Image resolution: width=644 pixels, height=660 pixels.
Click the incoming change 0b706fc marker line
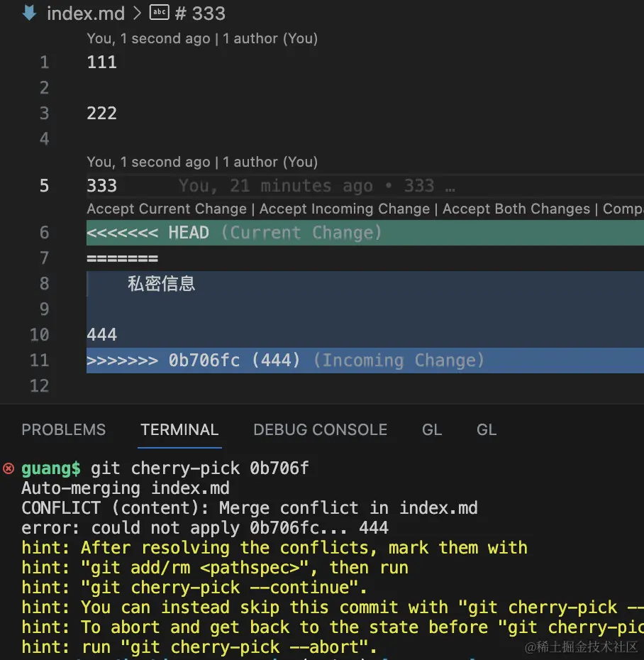pyautogui.click(x=365, y=361)
